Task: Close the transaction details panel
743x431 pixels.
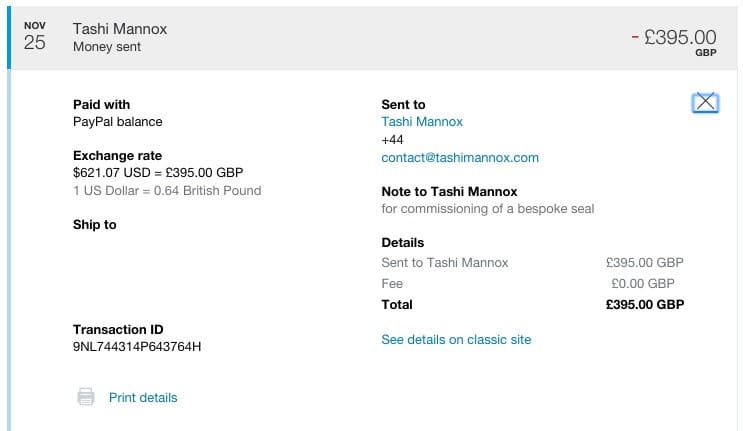Action: [705, 102]
